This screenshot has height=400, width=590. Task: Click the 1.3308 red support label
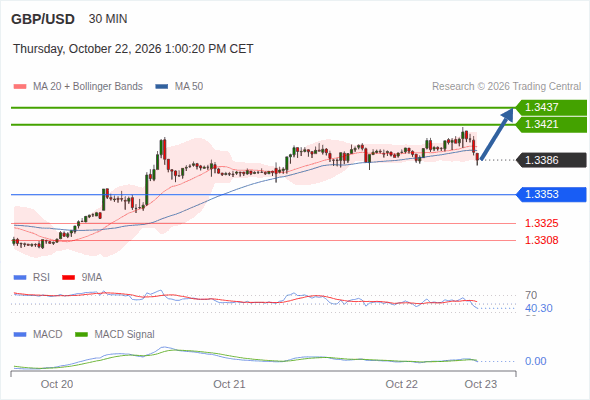coord(541,240)
